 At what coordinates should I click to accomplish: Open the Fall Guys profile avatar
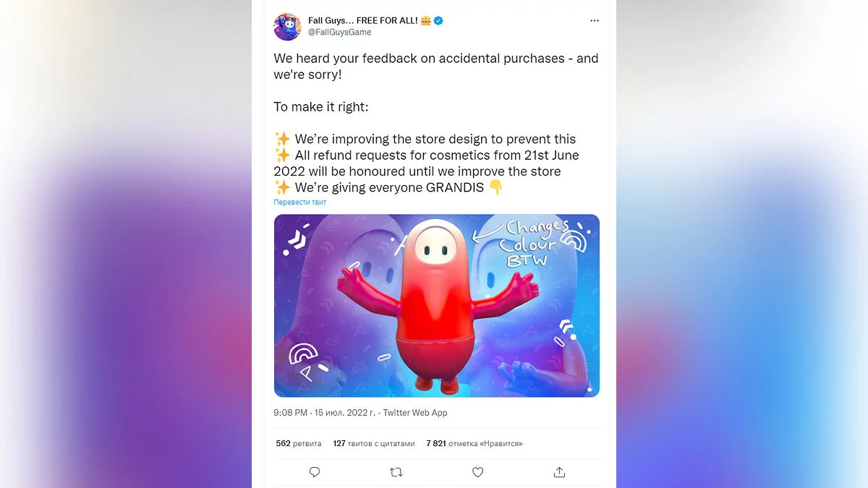click(287, 27)
